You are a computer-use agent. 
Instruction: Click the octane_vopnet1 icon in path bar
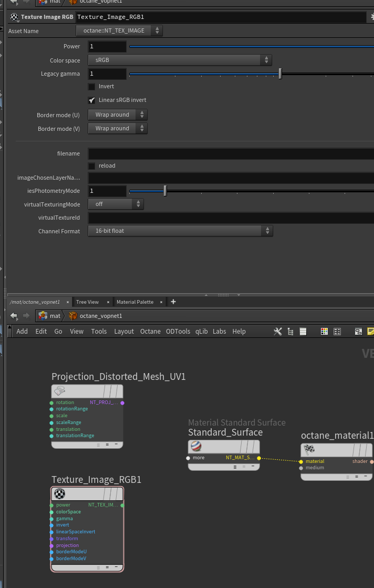point(72,316)
